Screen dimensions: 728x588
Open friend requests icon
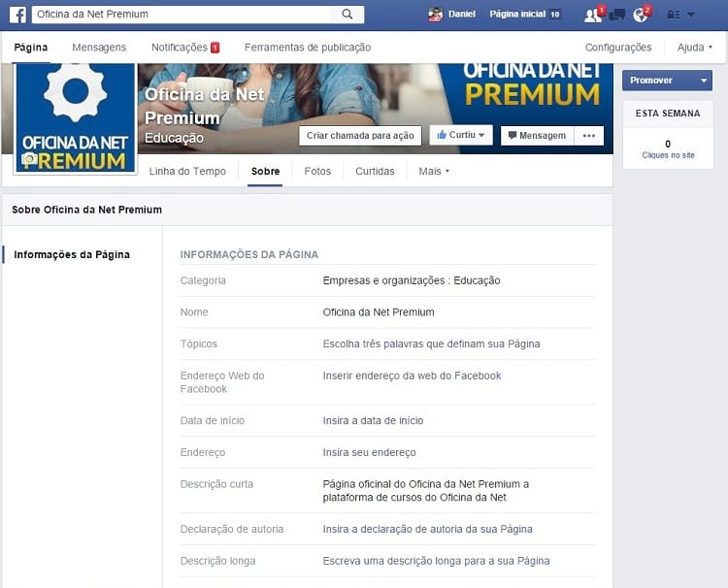tap(593, 15)
